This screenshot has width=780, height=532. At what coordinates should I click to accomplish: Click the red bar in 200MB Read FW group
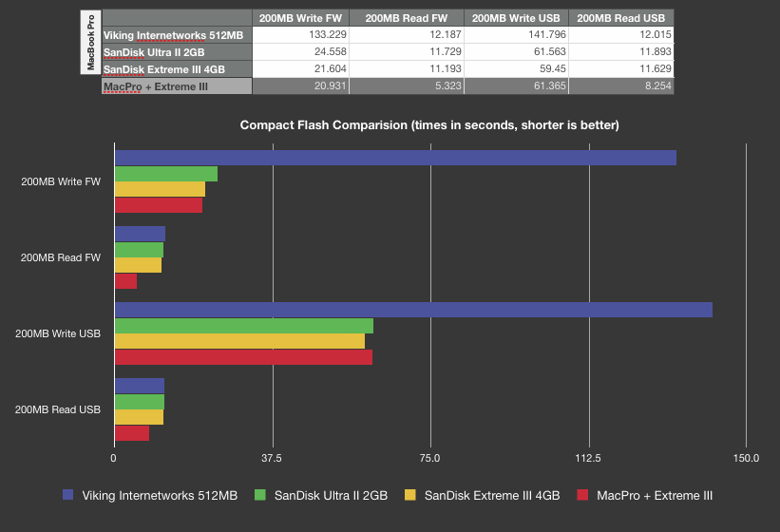[125, 281]
